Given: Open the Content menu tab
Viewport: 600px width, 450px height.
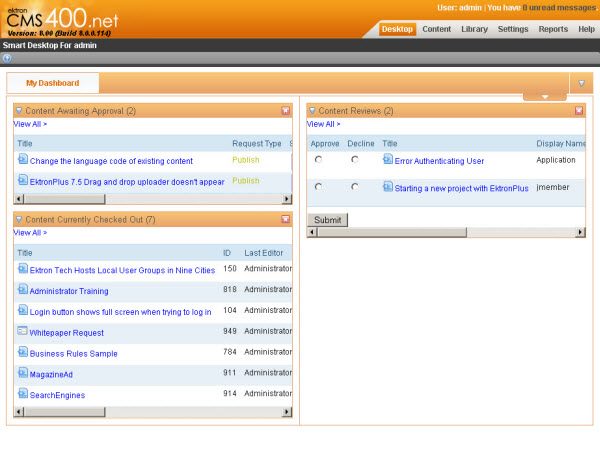Looking at the screenshot, I should tap(436, 29).
